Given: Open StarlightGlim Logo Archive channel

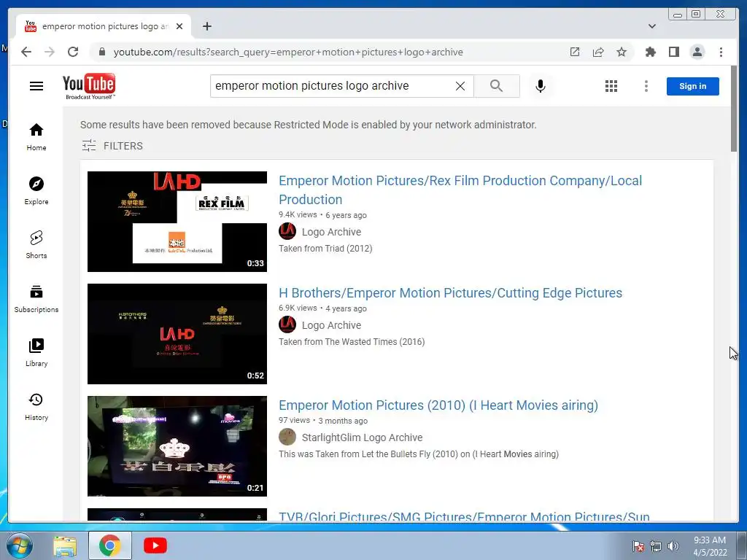Looking at the screenshot, I should [x=362, y=437].
